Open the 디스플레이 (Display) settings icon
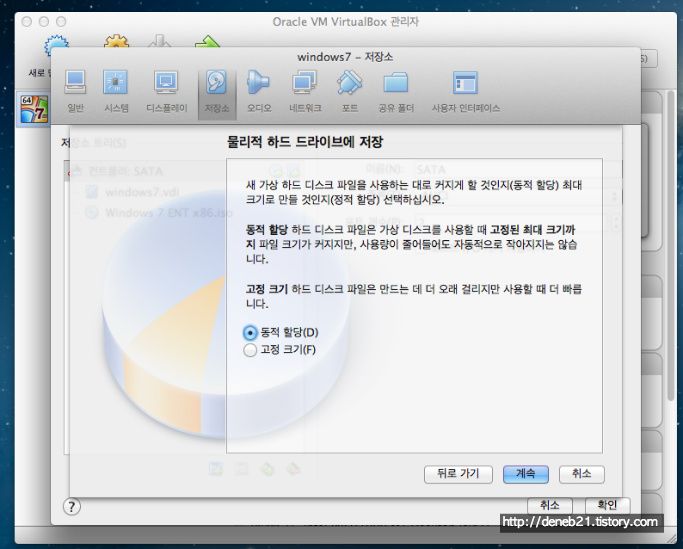683x549 pixels. tap(166, 91)
